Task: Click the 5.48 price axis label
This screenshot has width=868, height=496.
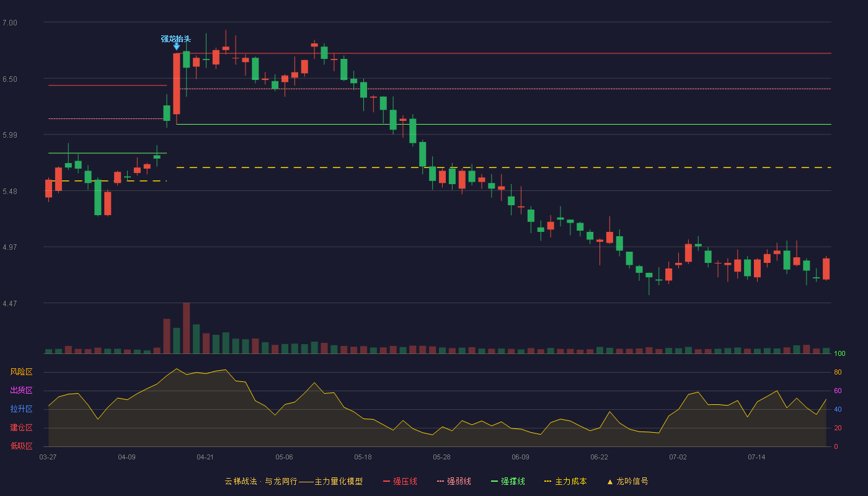Action: (10, 192)
